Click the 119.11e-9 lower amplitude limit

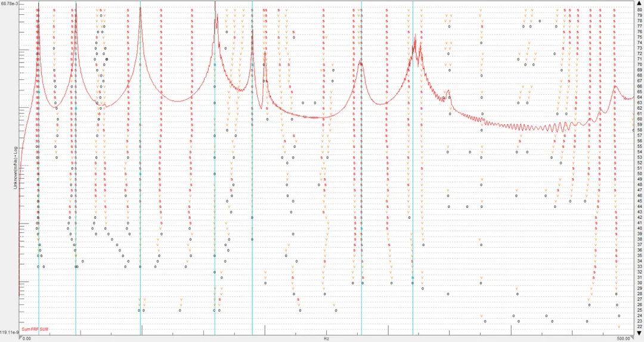coord(8,332)
